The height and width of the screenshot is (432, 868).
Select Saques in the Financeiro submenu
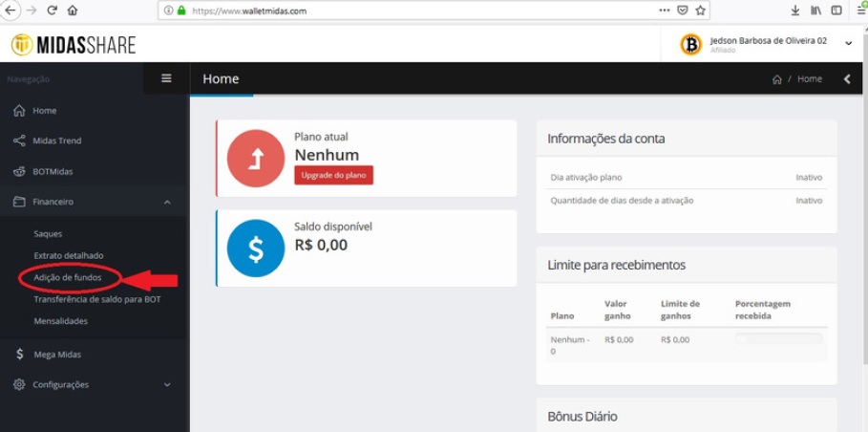tap(48, 233)
